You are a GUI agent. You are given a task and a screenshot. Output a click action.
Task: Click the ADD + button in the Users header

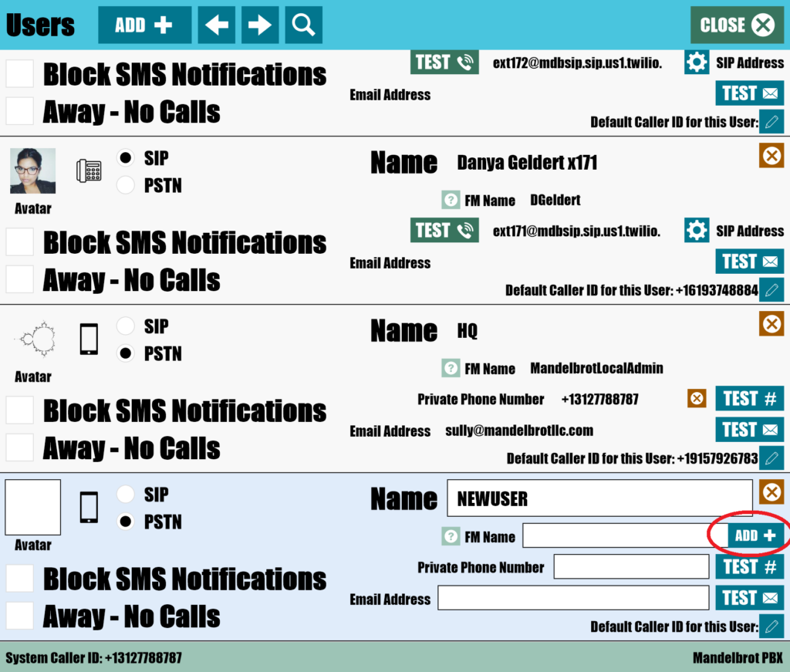point(144,25)
